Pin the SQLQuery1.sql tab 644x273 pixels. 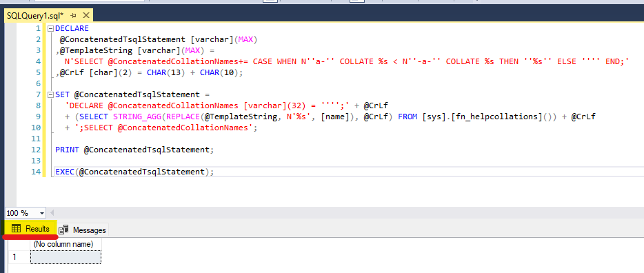[74, 16]
